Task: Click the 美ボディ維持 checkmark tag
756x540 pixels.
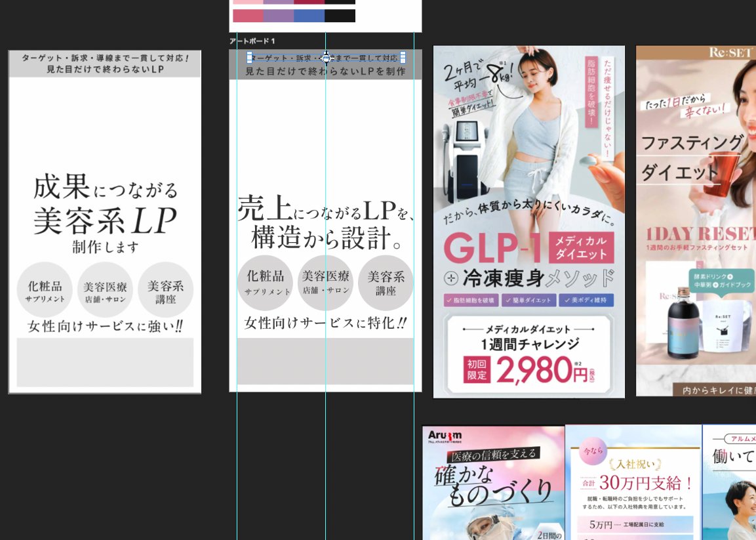Action: coord(586,300)
